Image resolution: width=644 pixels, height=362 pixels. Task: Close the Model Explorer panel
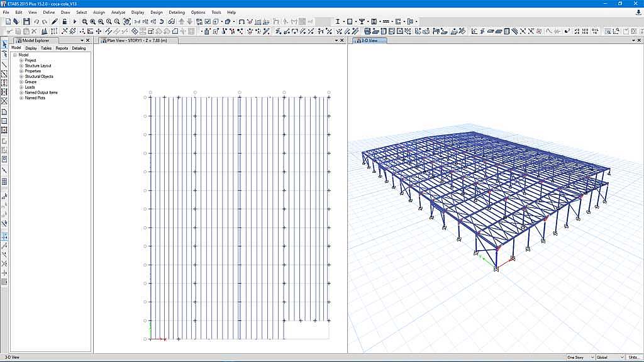87,41
